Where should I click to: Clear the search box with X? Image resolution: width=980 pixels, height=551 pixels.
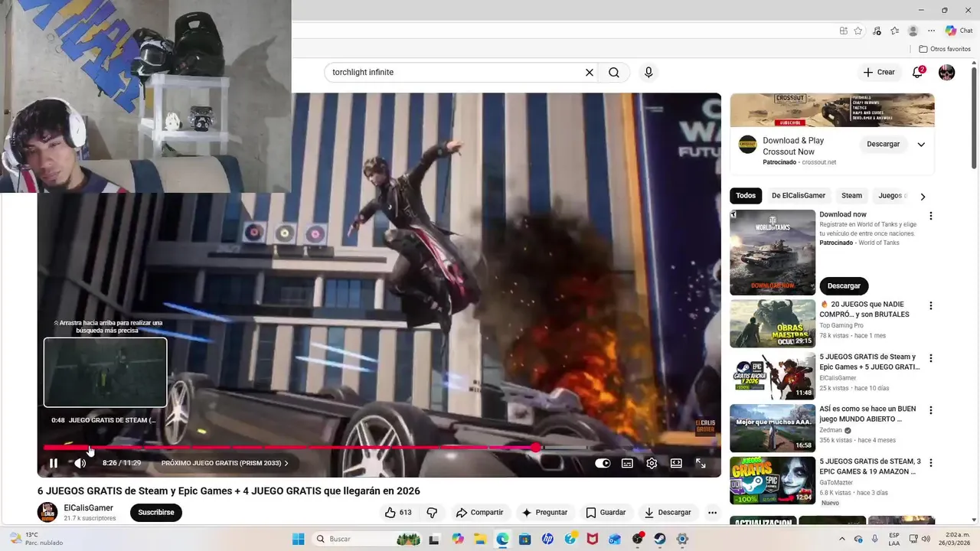point(590,73)
